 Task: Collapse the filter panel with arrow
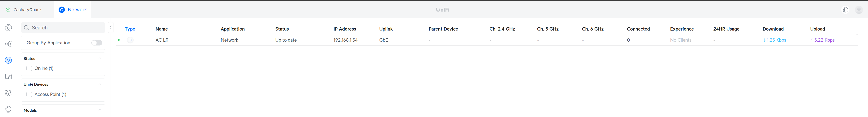111,28
